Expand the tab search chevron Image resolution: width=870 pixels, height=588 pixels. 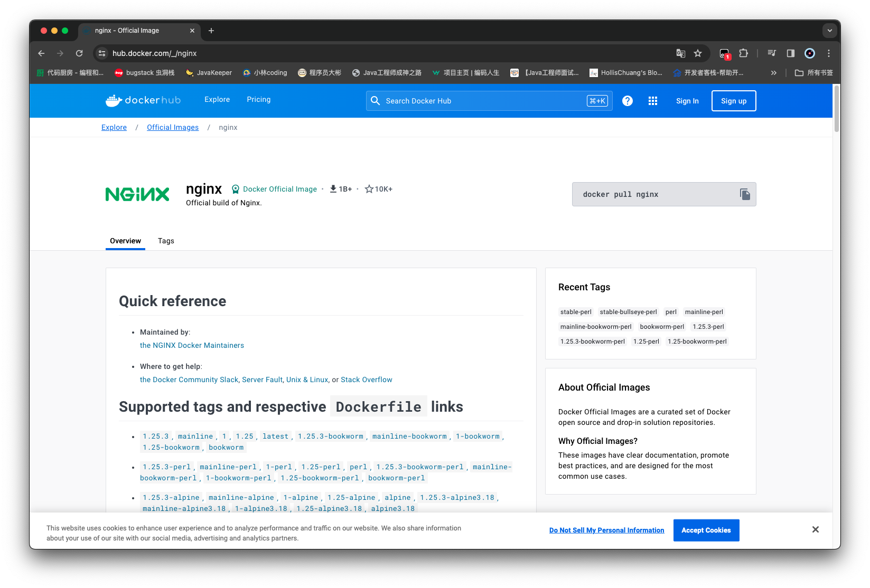(829, 31)
